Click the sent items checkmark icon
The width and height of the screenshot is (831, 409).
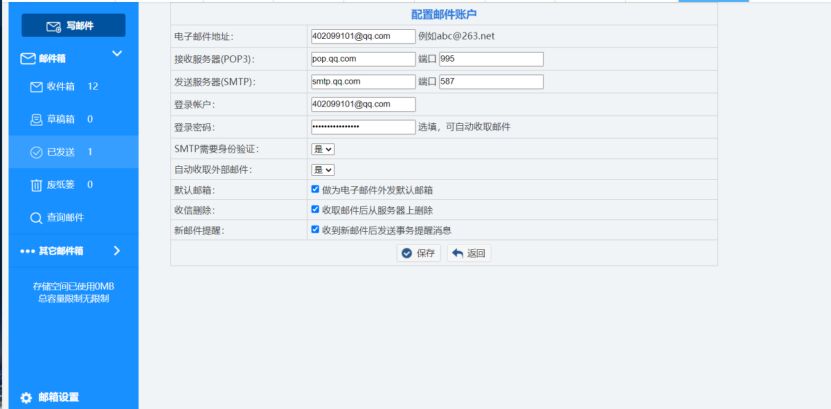[x=36, y=152]
